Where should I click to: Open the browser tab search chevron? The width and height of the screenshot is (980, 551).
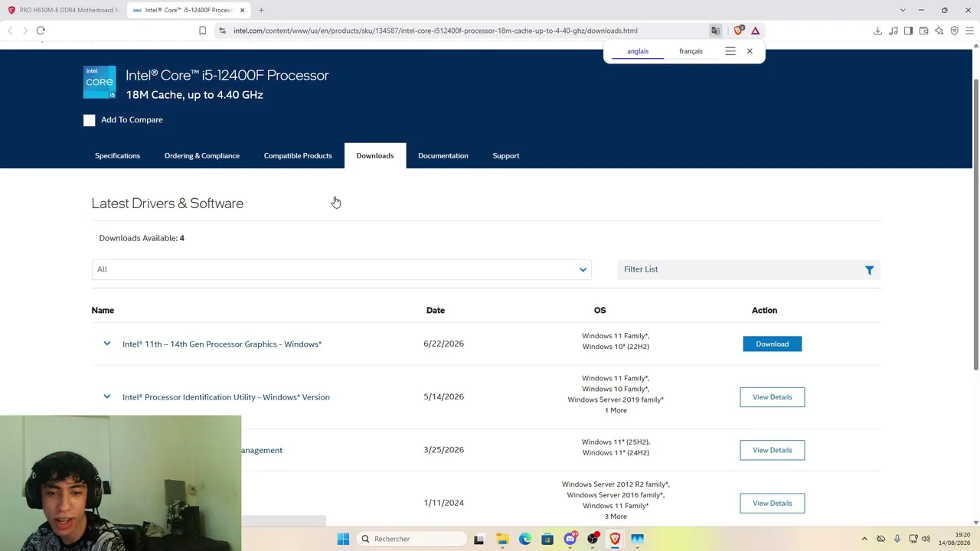click(903, 10)
